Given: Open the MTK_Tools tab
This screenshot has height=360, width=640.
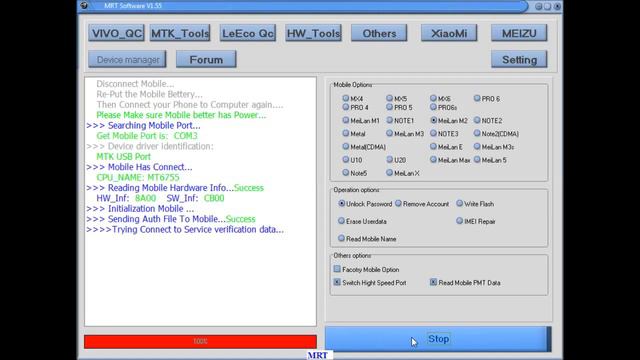Looking at the screenshot, I should [x=180, y=33].
